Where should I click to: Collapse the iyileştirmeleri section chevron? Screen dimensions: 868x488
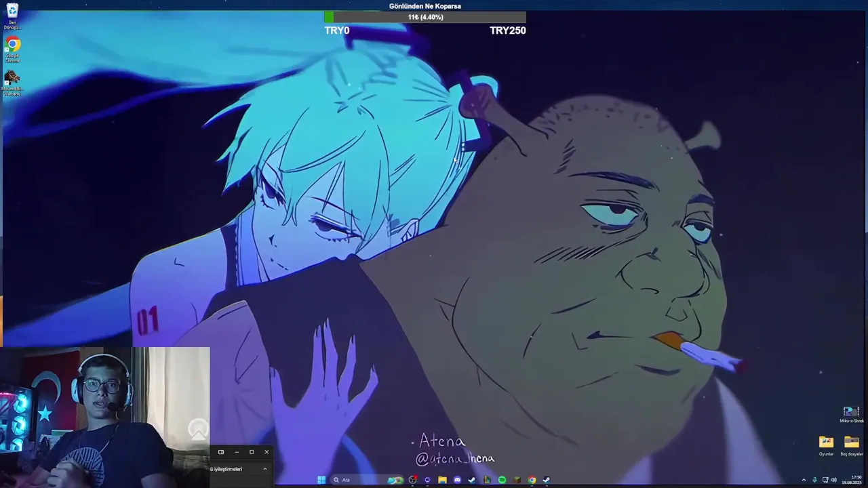point(265,469)
